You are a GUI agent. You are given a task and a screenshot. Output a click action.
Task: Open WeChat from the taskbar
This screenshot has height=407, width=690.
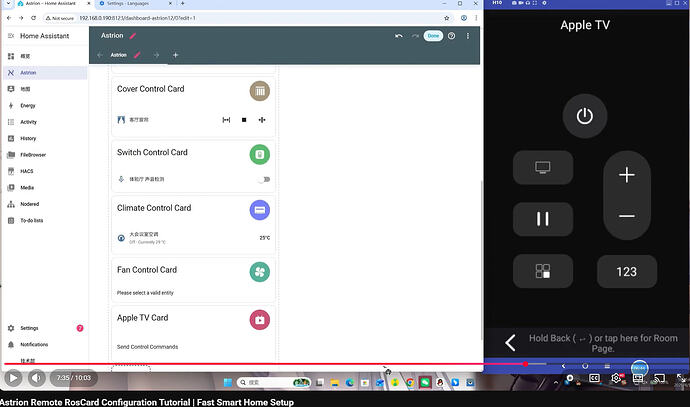click(425, 382)
